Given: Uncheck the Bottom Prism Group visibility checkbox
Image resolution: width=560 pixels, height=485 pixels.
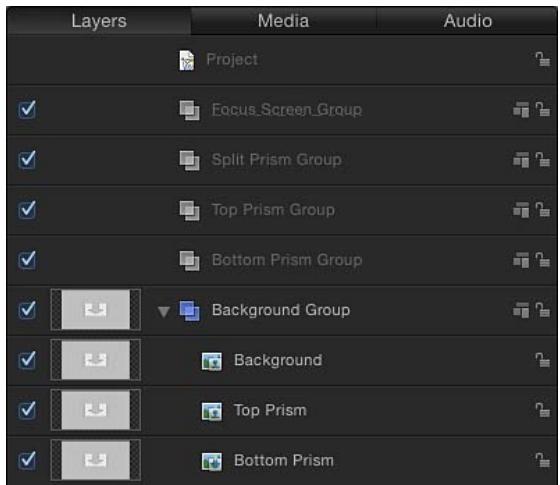Looking at the screenshot, I should point(27,260).
